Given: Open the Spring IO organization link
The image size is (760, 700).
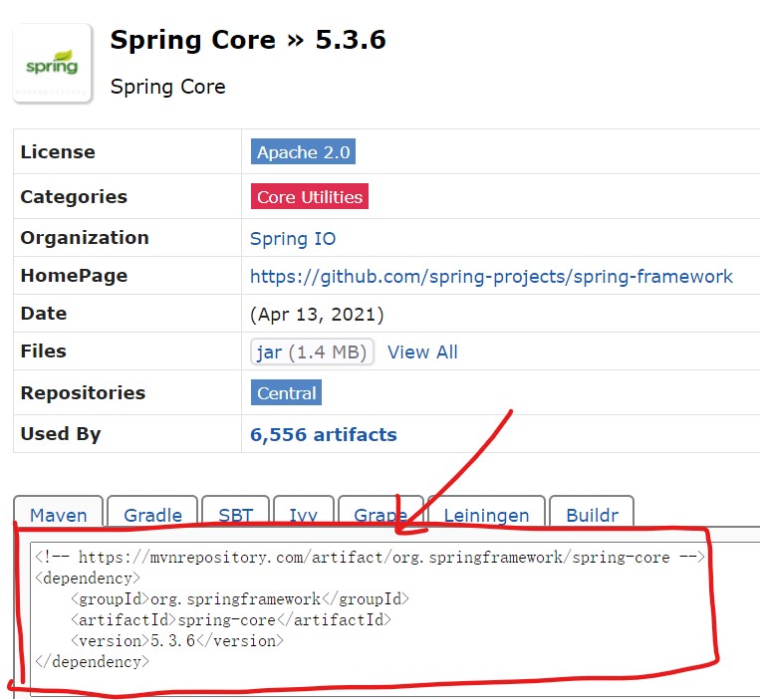Looking at the screenshot, I should tap(293, 238).
